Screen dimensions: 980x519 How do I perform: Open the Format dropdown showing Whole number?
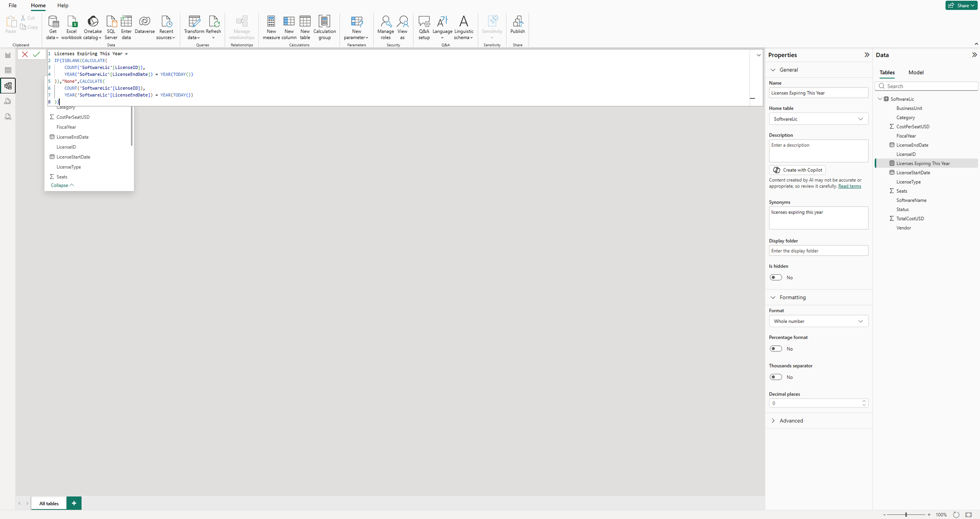pos(818,321)
